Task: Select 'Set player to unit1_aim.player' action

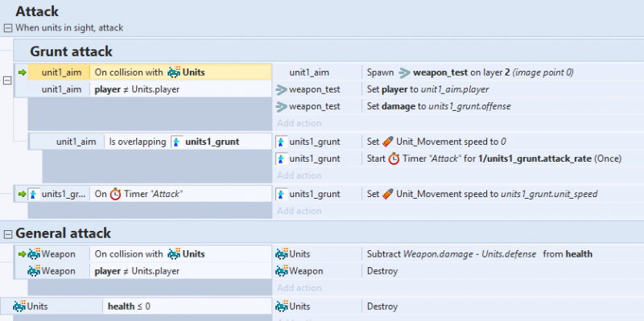Action: click(428, 89)
